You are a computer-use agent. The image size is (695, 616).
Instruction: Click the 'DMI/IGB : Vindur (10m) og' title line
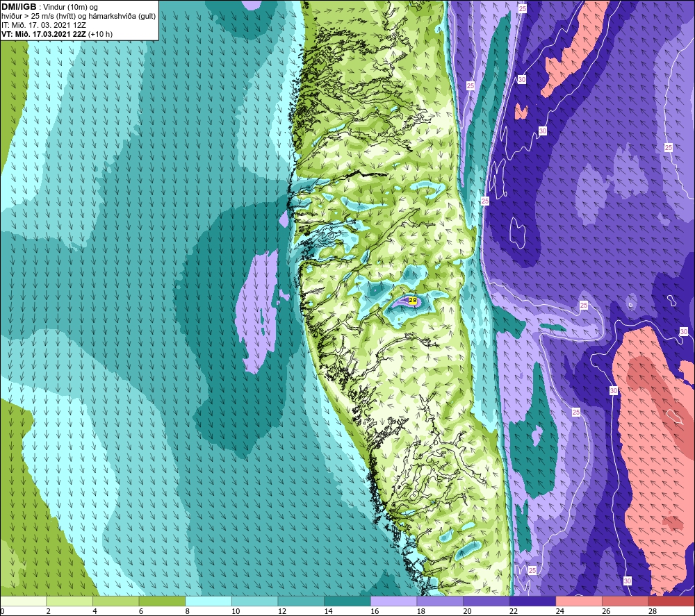pyautogui.click(x=49, y=7)
